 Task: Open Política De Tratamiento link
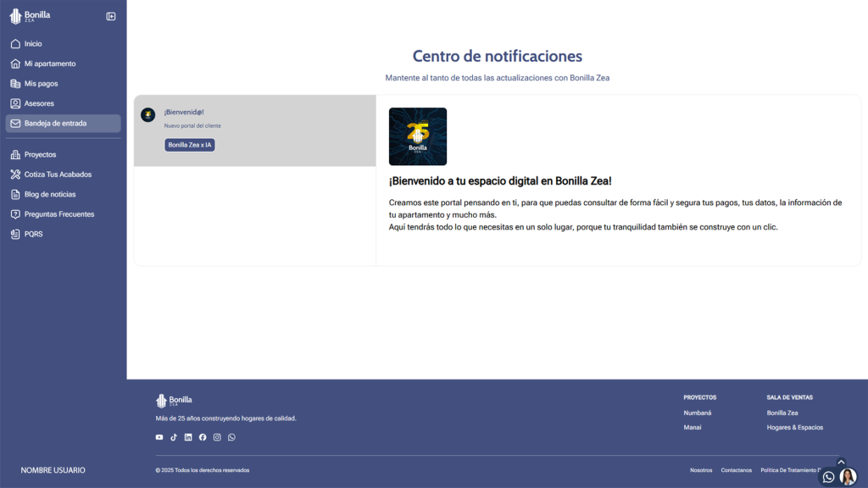coord(790,470)
